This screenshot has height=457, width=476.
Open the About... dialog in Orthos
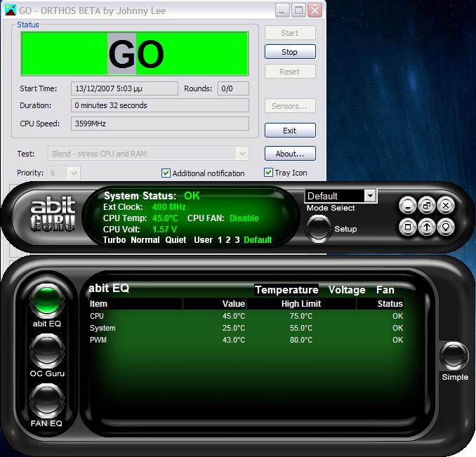coord(290,154)
